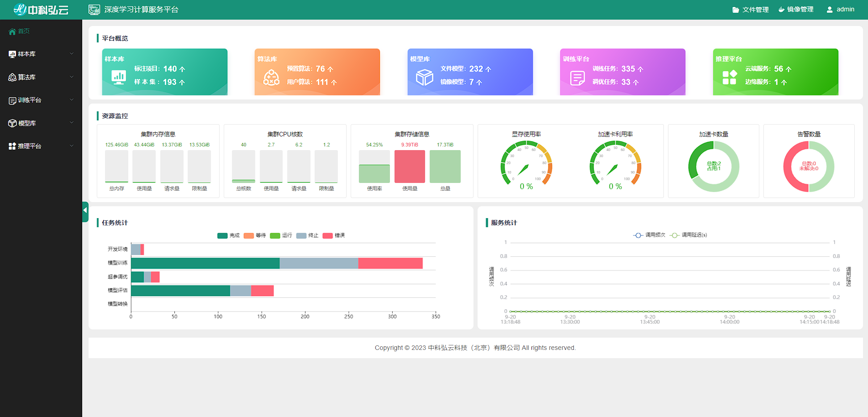Expand the 样本库 sidebar menu arrow
Viewport: 868px width, 417px height.
coord(72,54)
